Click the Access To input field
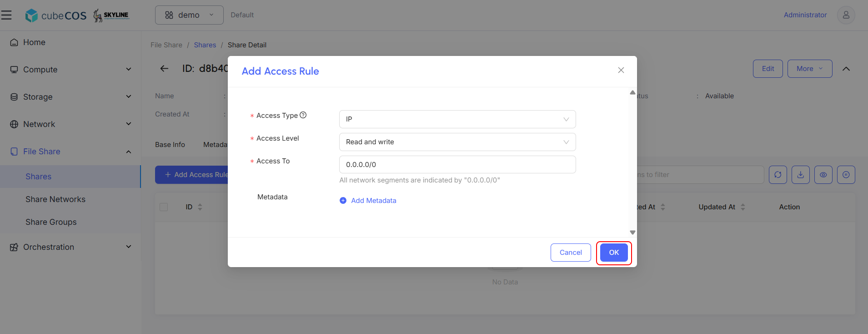This screenshot has height=334, width=868. (457, 165)
